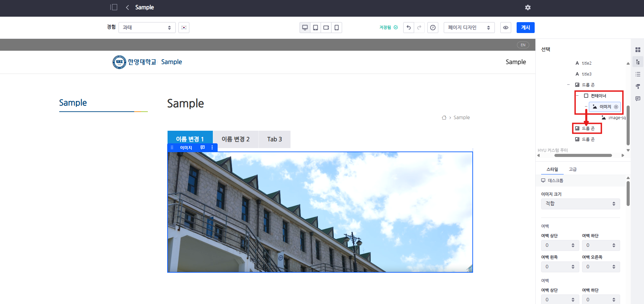Toggle page preview with the eye icon

point(505,28)
